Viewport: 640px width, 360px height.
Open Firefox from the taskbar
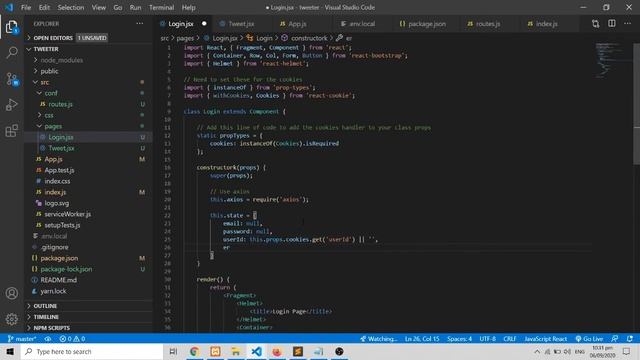[x=277, y=351]
